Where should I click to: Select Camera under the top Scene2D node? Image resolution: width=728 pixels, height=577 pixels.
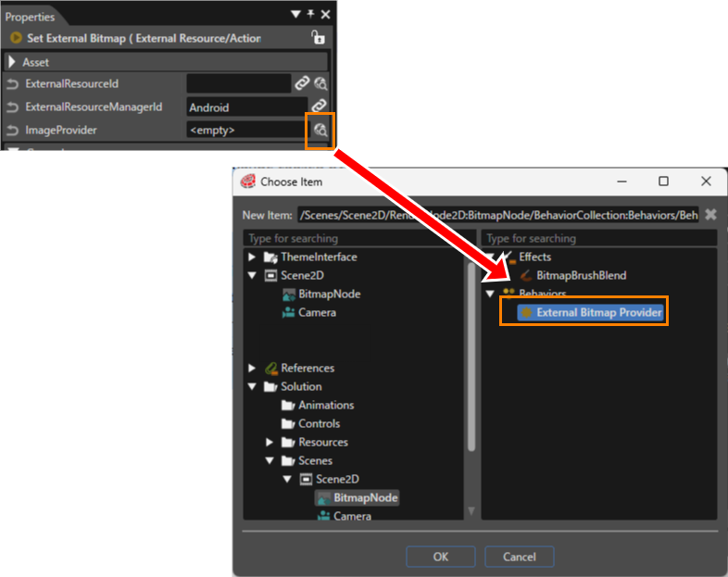tap(317, 312)
